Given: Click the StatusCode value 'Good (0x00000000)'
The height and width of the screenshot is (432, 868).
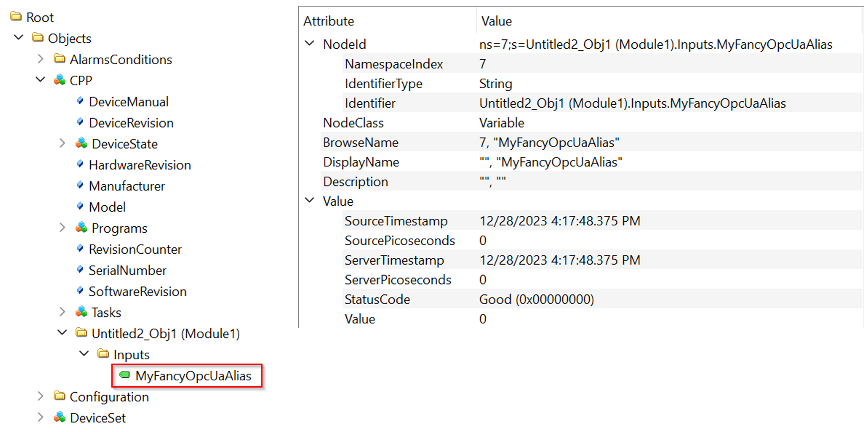Looking at the screenshot, I should click(536, 299).
